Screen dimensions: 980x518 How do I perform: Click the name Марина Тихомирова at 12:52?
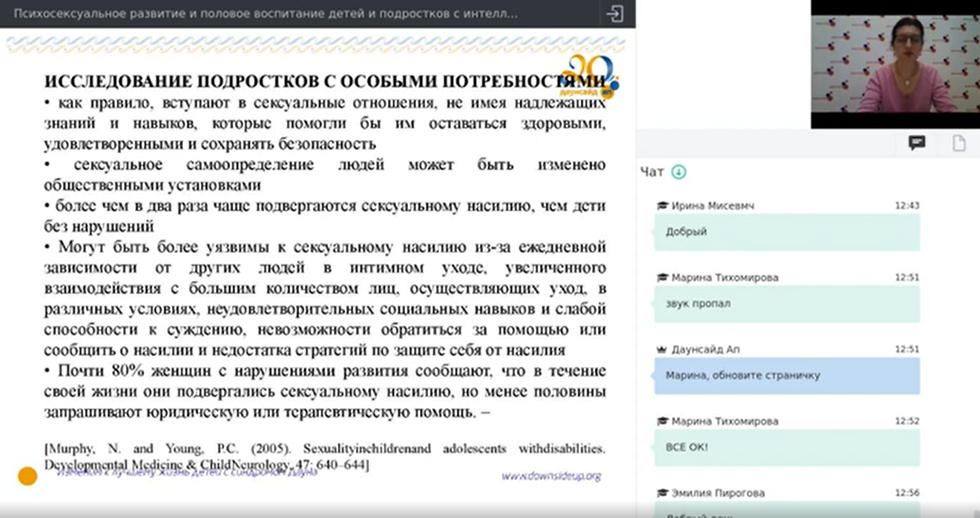pyautogui.click(x=725, y=421)
